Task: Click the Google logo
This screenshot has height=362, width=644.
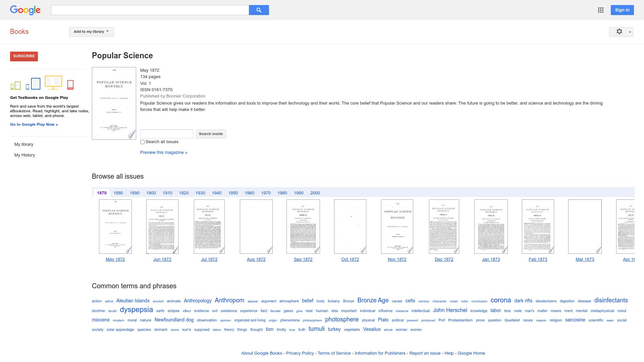Action: tap(25, 10)
